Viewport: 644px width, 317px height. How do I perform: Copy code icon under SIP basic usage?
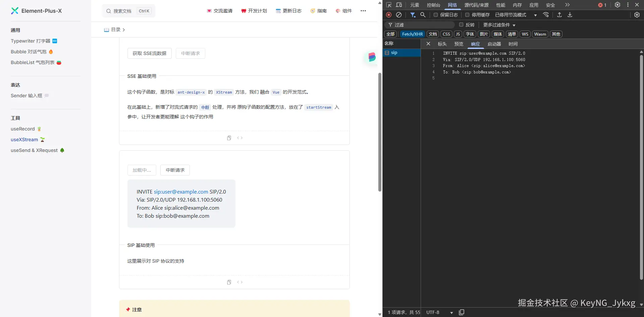click(x=229, y=282)
